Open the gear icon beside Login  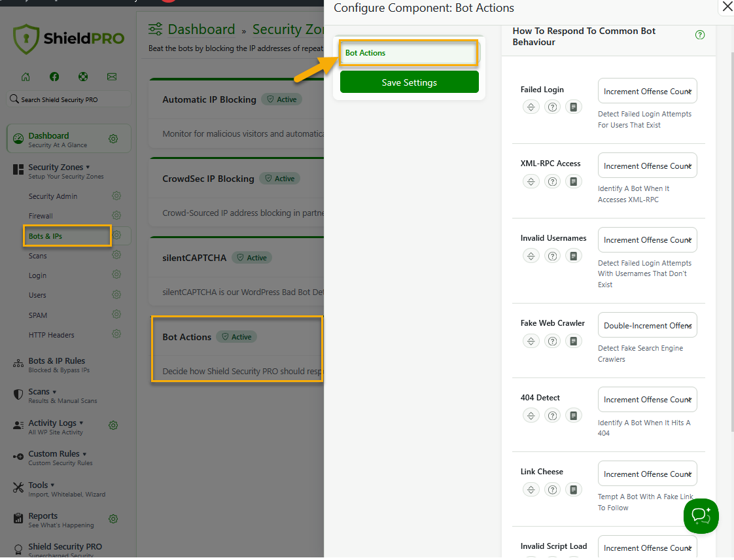116,274
